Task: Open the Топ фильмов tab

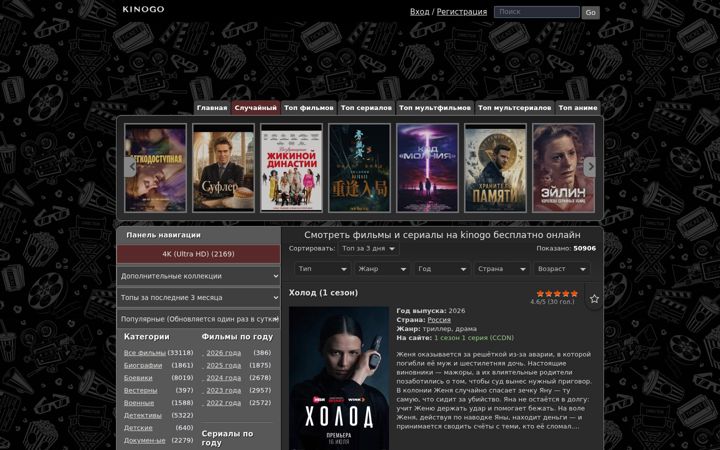Action: coord(309,108)
